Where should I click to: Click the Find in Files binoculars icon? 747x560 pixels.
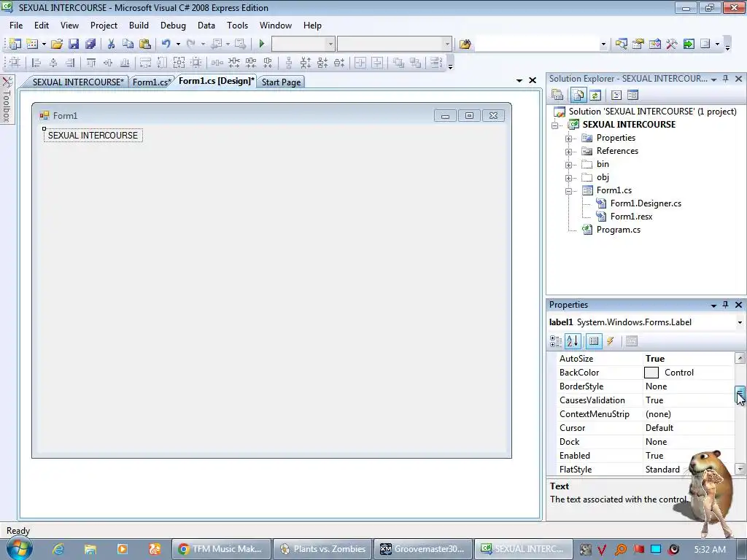465,44
